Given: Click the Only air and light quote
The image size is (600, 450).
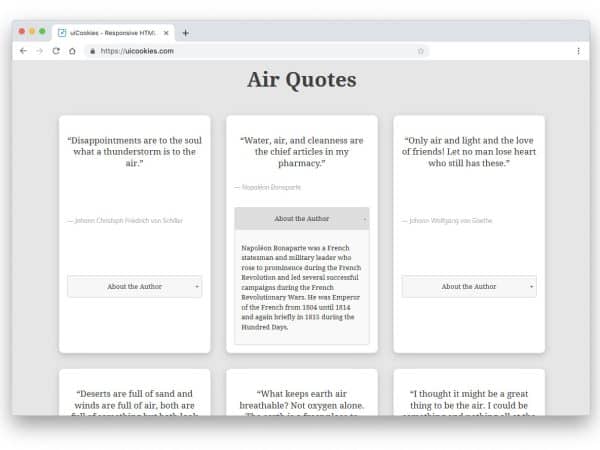Looking at the screenshot, I should pos(469,152).
